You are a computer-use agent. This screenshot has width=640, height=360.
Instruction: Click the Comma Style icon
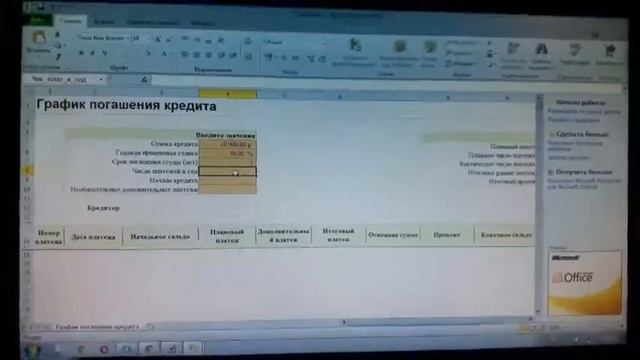(295, 58)
